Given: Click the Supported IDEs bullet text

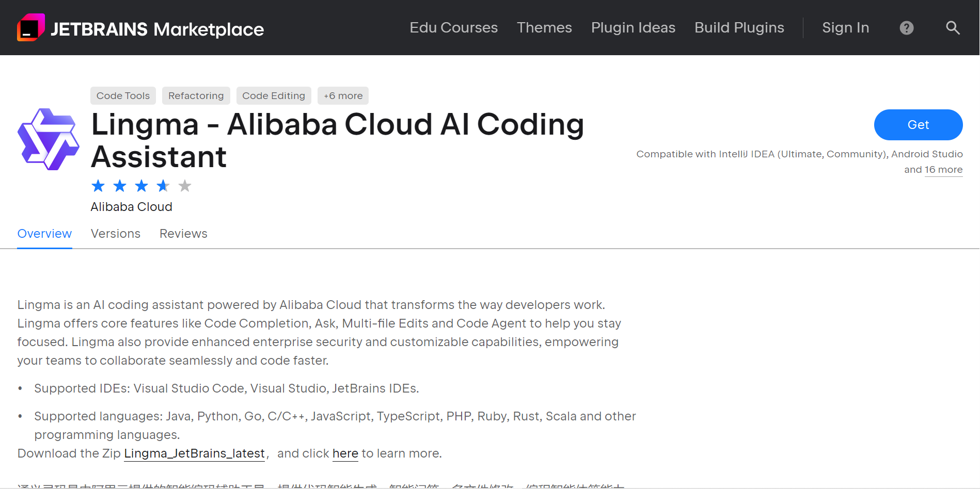Looking at the screenshot, I should (227, 388).
